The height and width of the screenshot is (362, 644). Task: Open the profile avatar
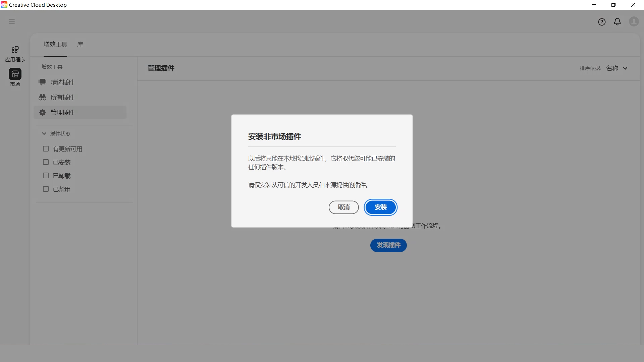pos(634,21)
